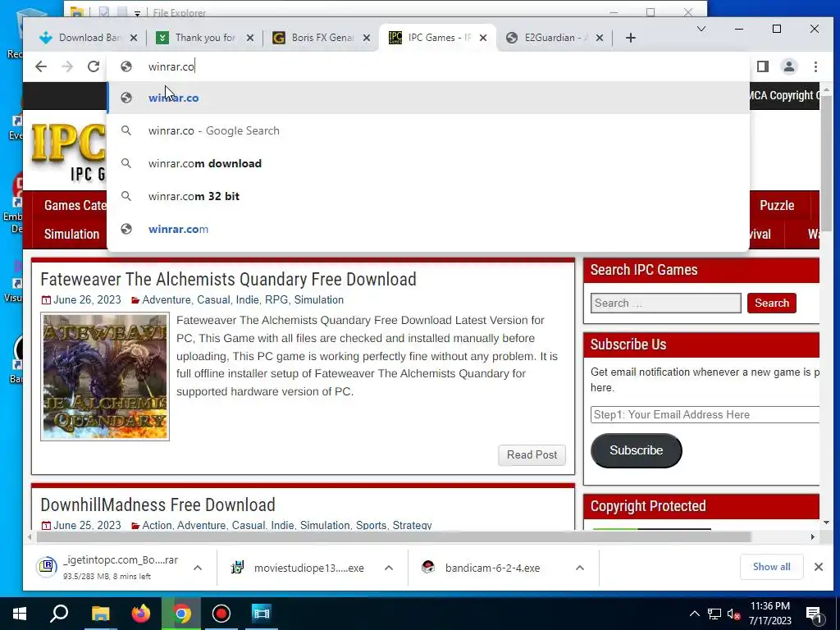Open the igetintopc rar download item
The height and width of the screenshot is (630, 840).
pos(107,568)
